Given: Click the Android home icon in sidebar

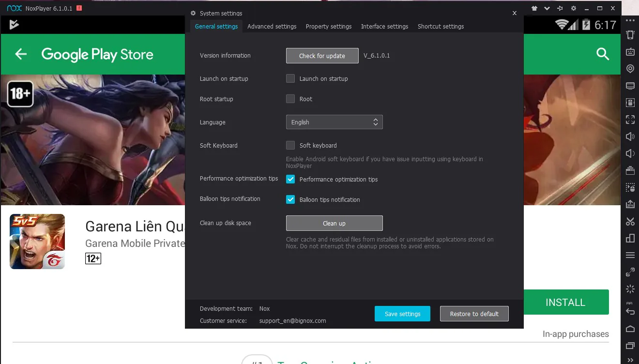Looking at the screenshot, I should [630, 329].
